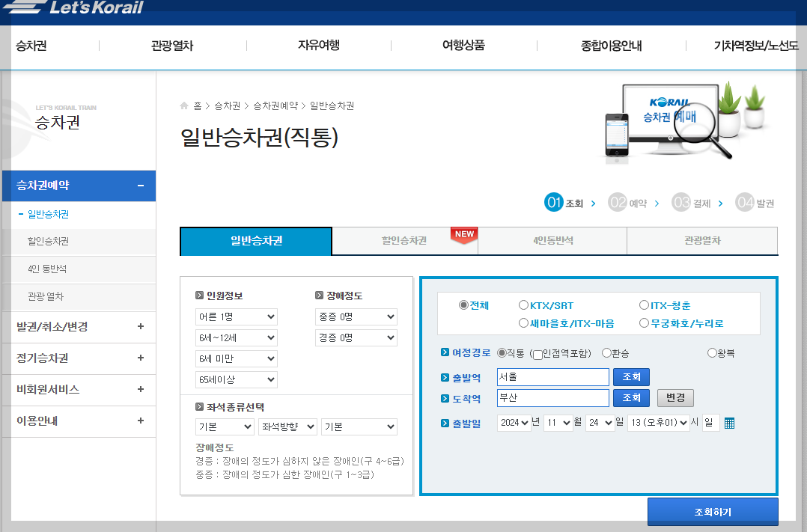Open the calendar icon next to departure date
Screen dimensions: 807x532
click(x=729, y=423)
